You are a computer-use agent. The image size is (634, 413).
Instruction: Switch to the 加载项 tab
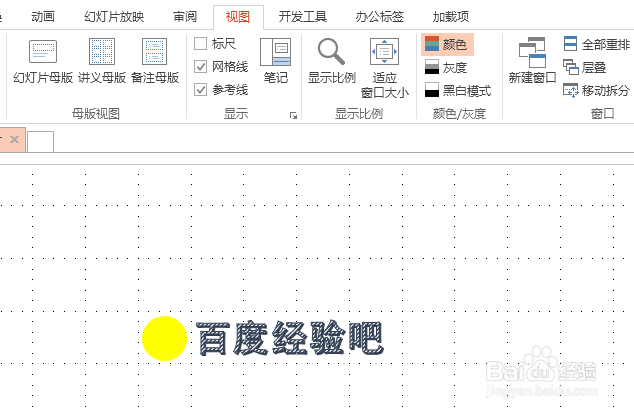(x=451, y=17)
